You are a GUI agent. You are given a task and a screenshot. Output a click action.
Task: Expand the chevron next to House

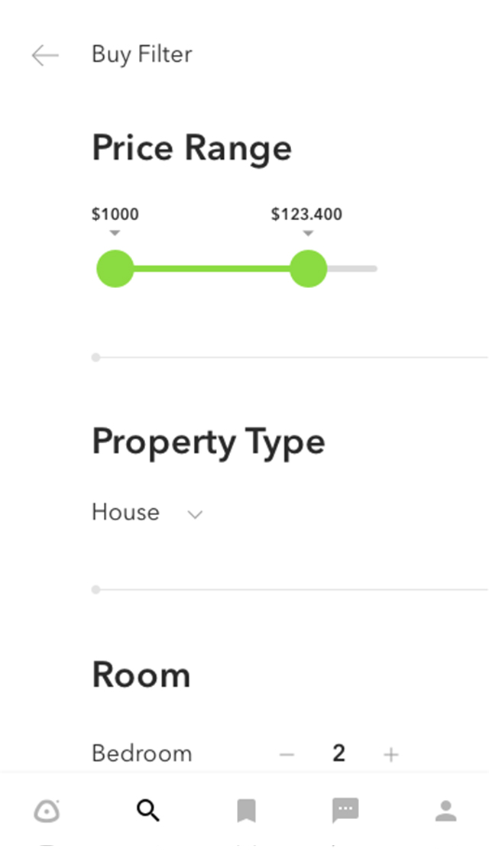tap(196, 514)
